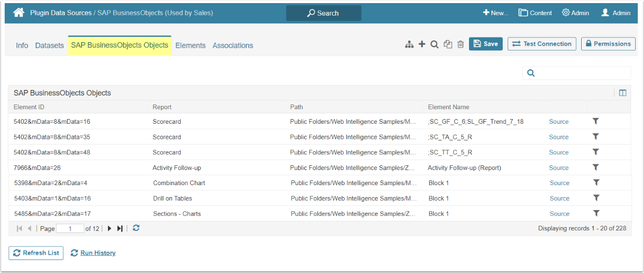
Task: Click the Test Connection button
Action: tap(542, 44)
